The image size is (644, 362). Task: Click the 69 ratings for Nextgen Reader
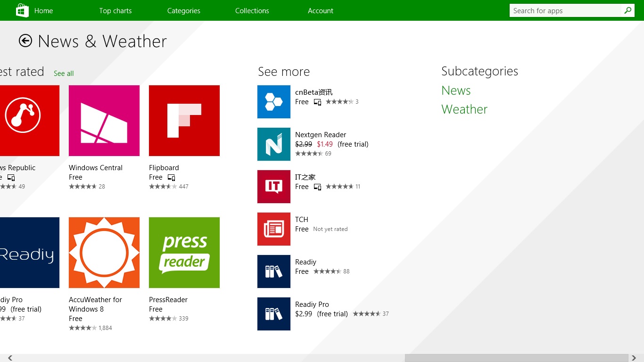tap(328, 154)
